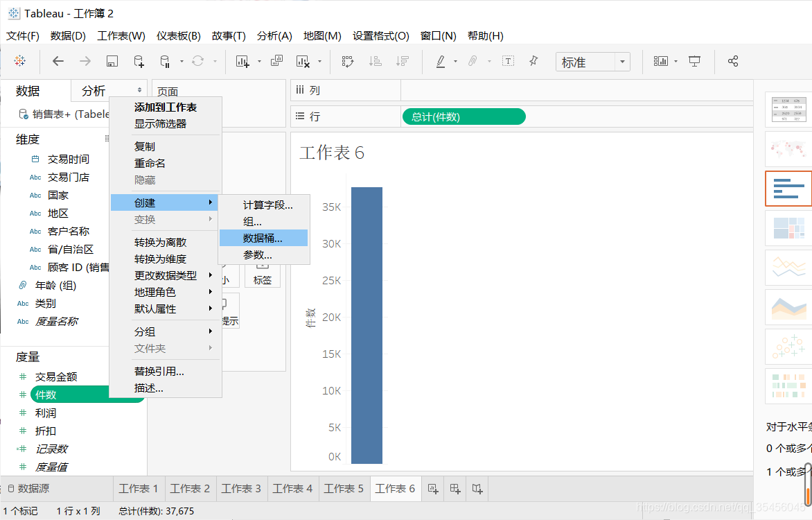This screenshot has width=812, height=520.
Task: Click the duplicate sheet icon
Action: click(277, 61)
